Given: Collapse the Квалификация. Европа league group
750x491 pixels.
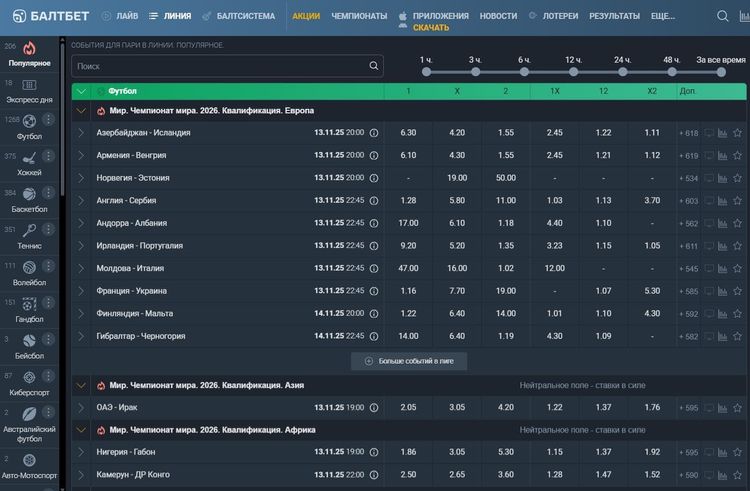Looking at the screenshot, I should click(x=81, y=110).
